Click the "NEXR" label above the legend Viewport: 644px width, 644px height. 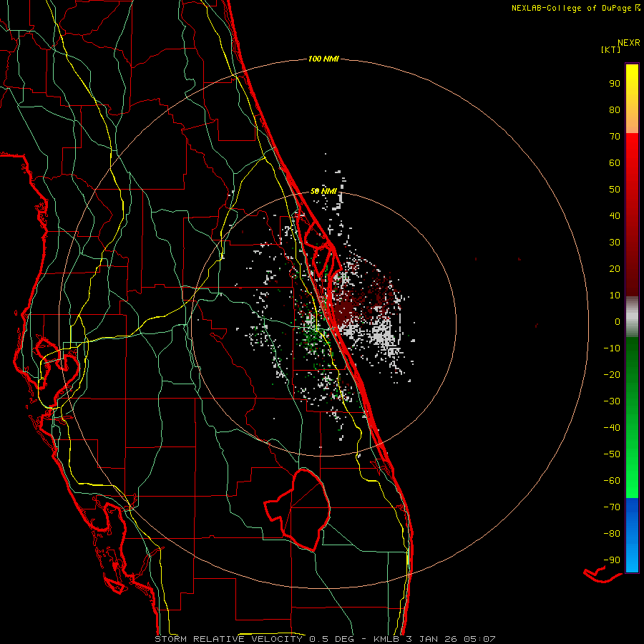[x=629, y=43]
